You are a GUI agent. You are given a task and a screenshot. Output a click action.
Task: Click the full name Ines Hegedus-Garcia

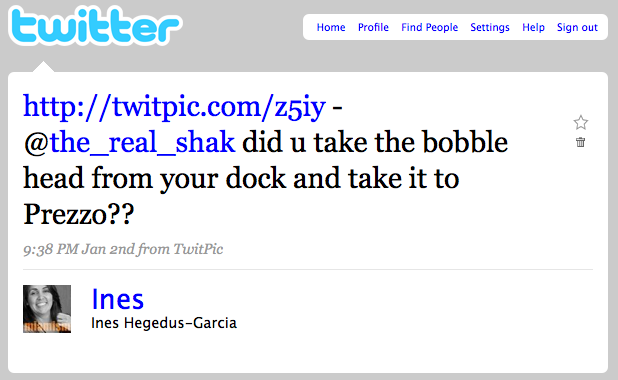point(164,323)
